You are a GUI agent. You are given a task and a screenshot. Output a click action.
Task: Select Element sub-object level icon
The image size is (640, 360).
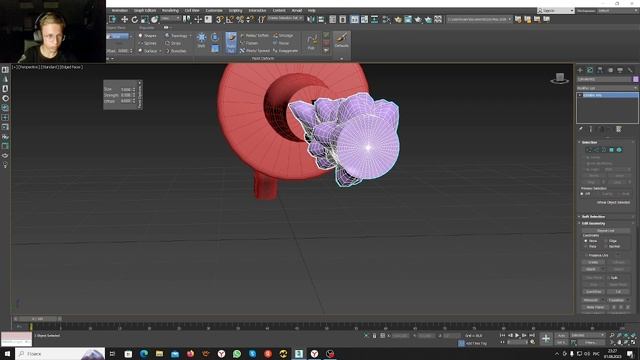(x=619, y=150)
